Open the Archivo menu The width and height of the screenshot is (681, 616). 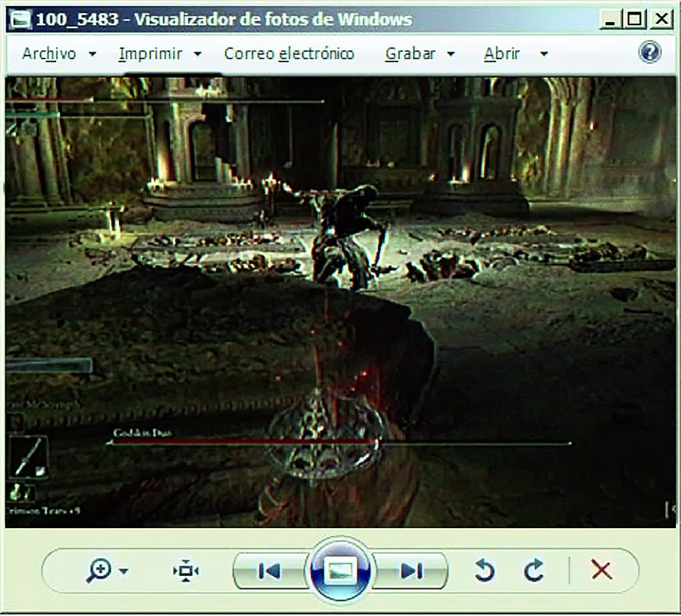click(48, 54)
